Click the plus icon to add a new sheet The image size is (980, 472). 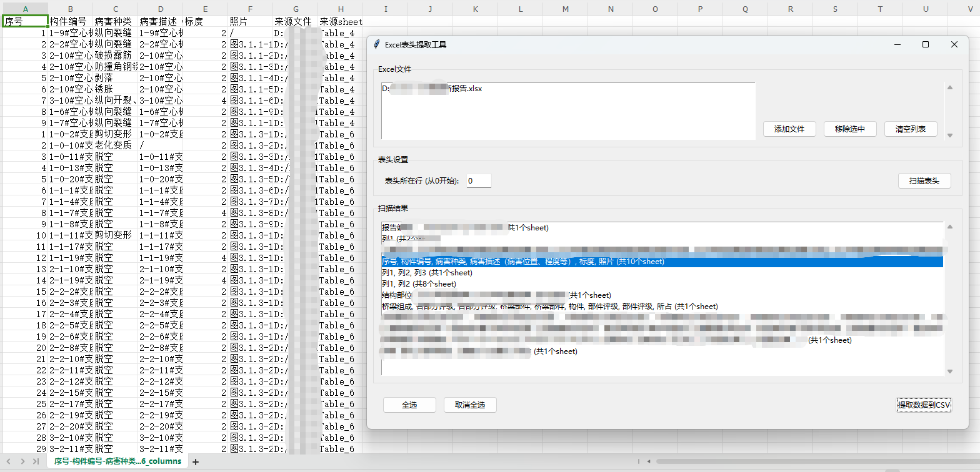[x=196, y=462]
